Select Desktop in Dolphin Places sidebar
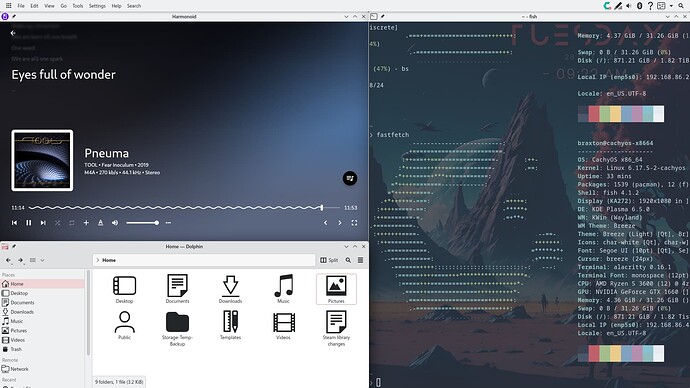Image resolution: width=690 pixels, height=388 pixels. [42, 293]
